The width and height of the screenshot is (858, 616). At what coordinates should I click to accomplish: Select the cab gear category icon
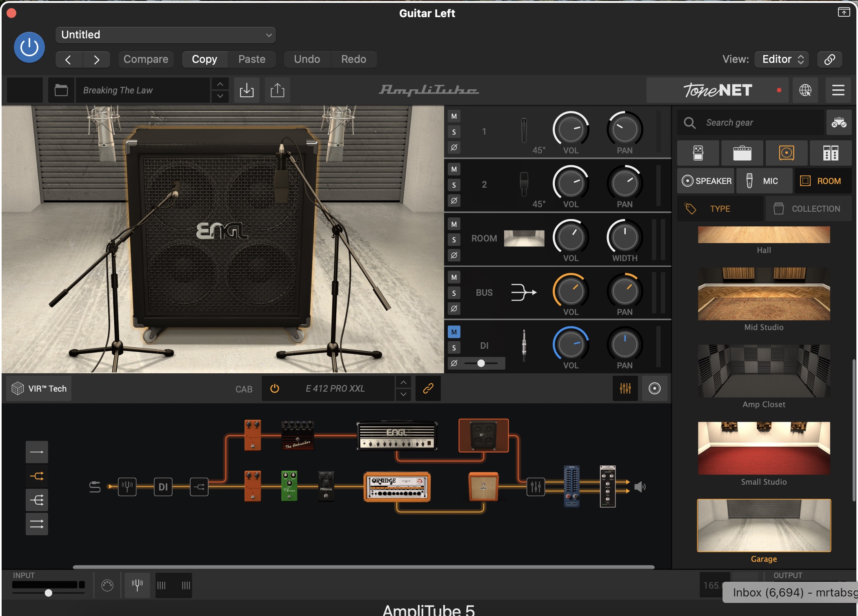(787, 153)
